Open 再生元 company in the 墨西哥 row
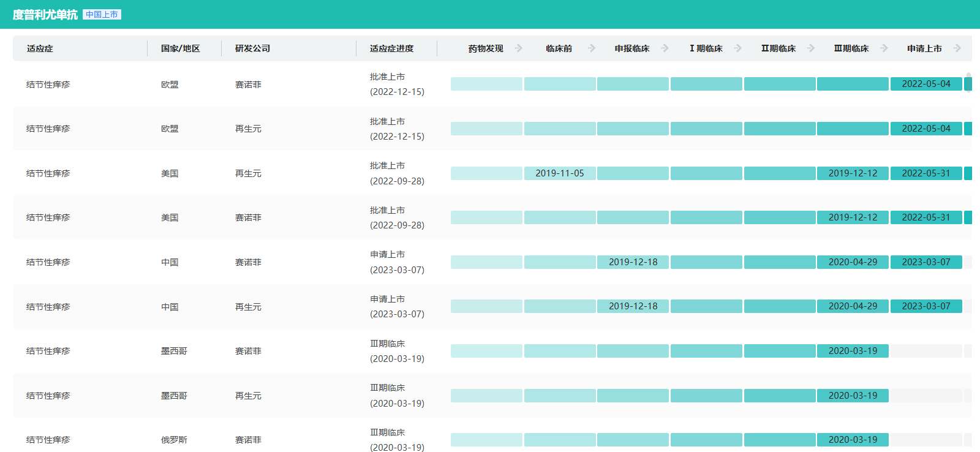Screen dimensions: 980x452 click(248, 396)
